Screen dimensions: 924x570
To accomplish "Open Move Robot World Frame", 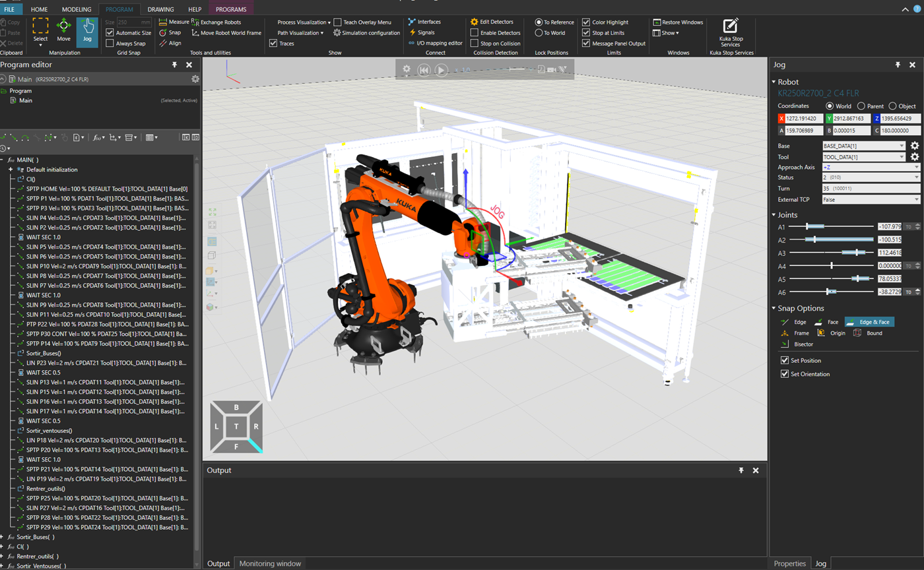I will pos(226,32).
